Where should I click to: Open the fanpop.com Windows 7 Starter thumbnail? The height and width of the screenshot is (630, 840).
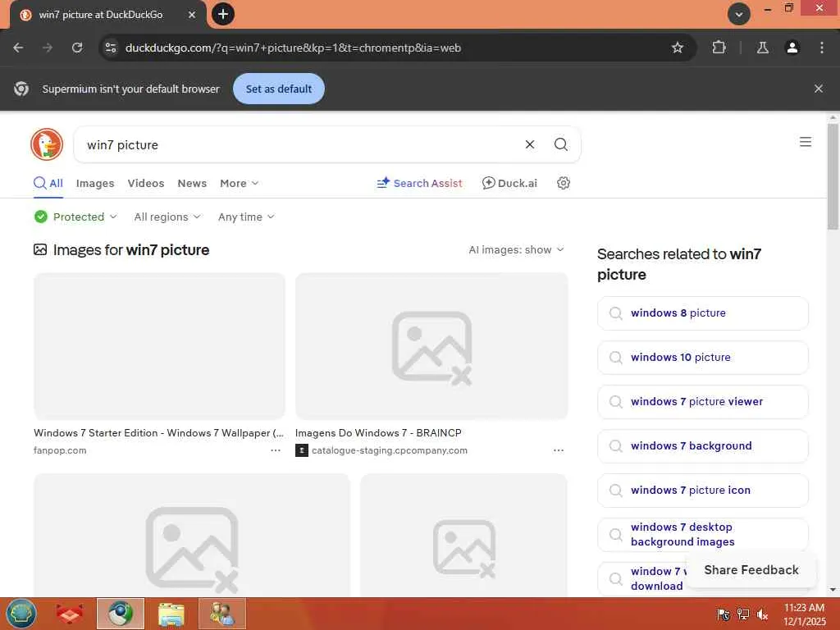pos(159,346)
